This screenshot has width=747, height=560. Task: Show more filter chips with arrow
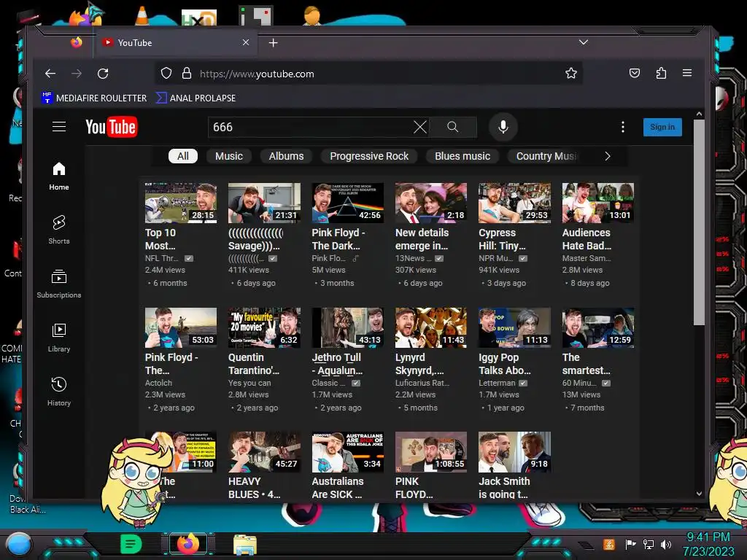(x=607, y=156)
